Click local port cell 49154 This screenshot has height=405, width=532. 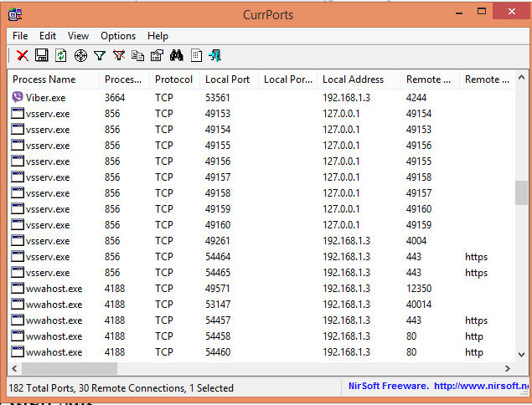(218, 130)
